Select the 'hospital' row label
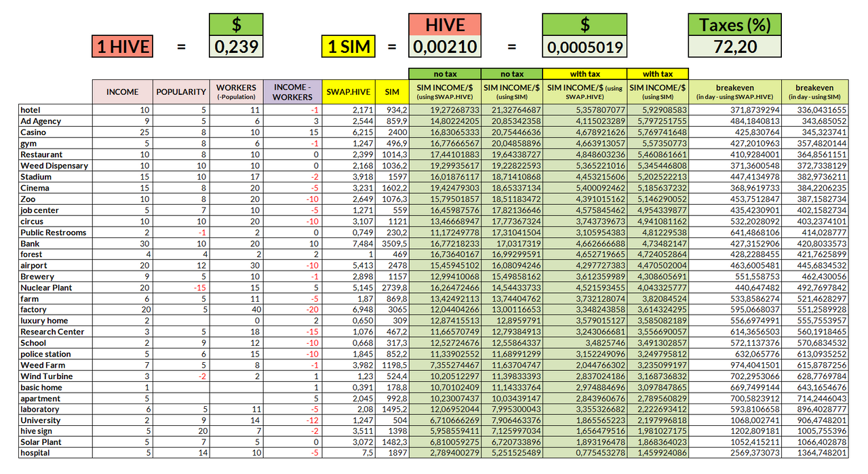The image size is (868, 474). coord(56,452)
